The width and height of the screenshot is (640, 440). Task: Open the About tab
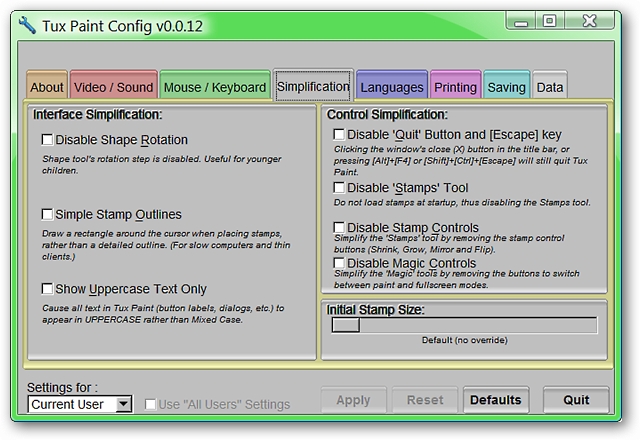point(47,84)
